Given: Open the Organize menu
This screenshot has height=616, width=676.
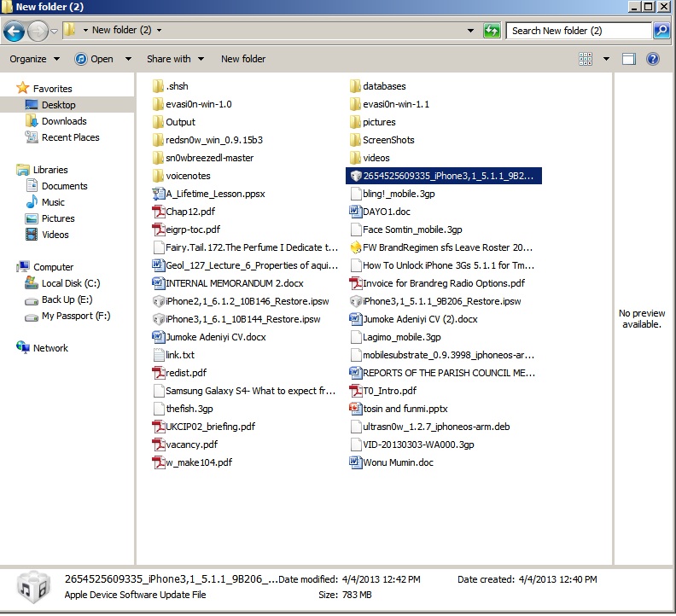Looking at the screenshot, I should click(x=34, y=59).
